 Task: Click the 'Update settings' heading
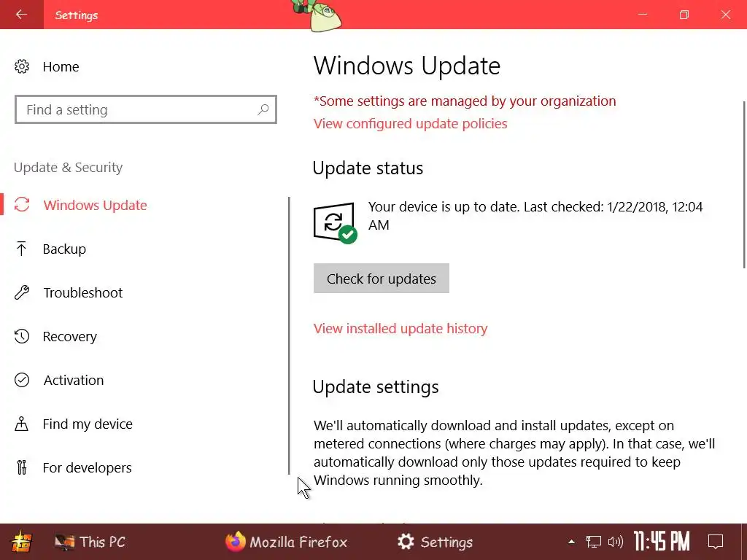[x=376, y=386]
